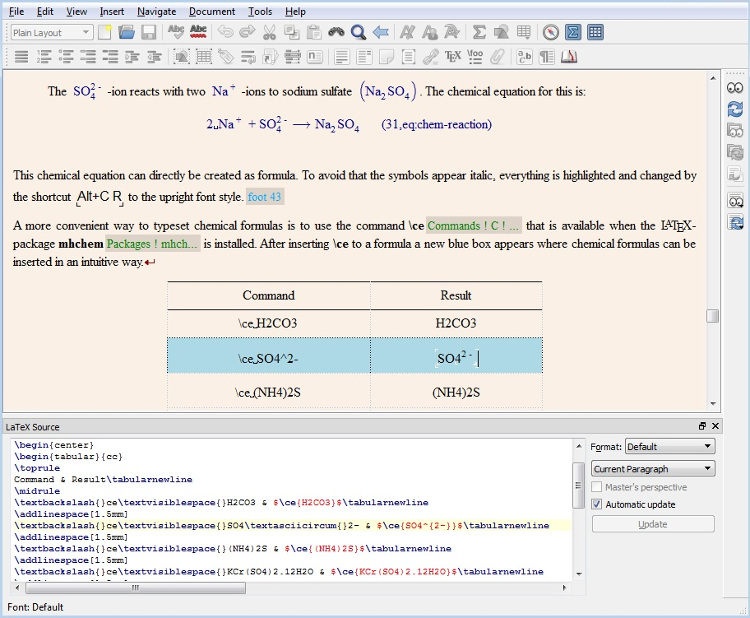
Task: Click the Save document floppy icon
Action: point(148,33)
